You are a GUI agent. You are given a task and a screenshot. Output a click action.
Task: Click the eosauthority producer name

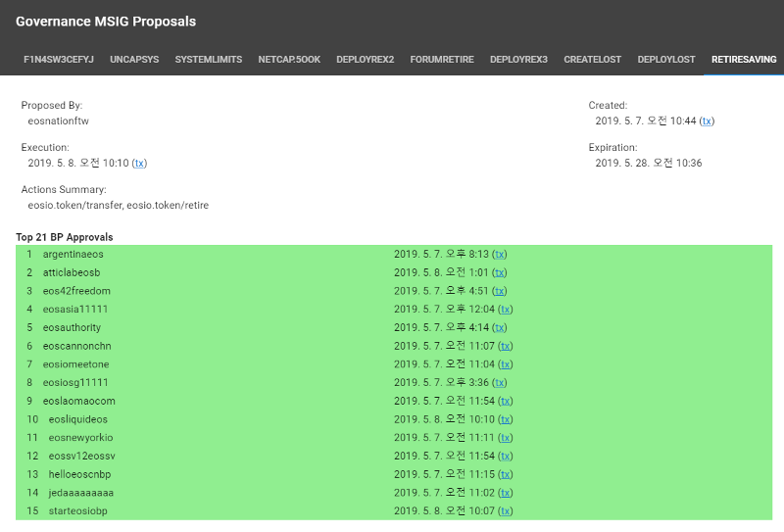(x=72, y=327)
